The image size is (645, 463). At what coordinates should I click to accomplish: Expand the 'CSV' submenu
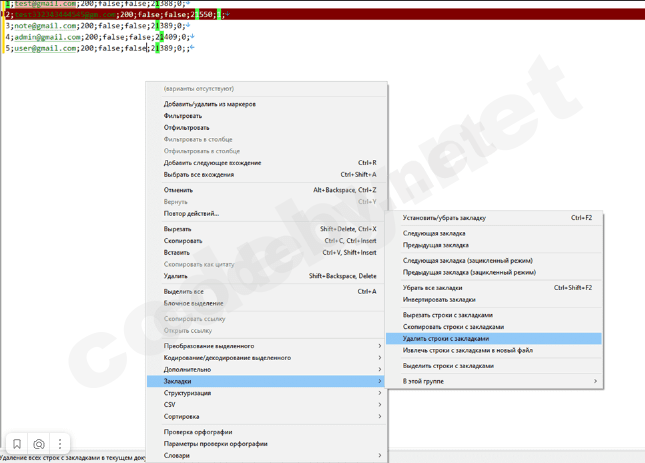pyautogui.click(x=267, y=405)
